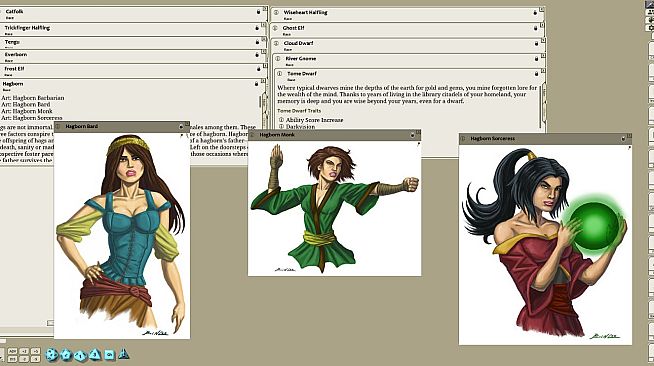Viewport: 654px width, 366px height.
Task: Click the Tome Dwarf record link icon
Action: coord(280,73)
